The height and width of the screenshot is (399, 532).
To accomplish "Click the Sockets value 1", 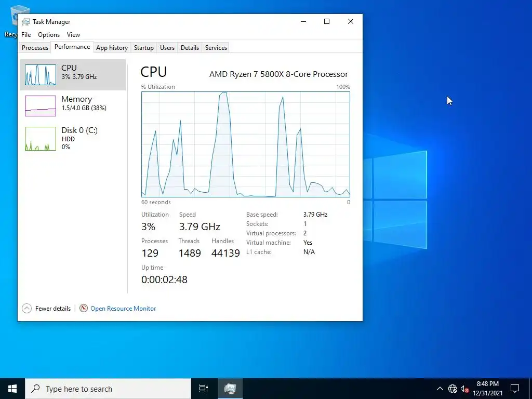I will [x=305, y=224].
